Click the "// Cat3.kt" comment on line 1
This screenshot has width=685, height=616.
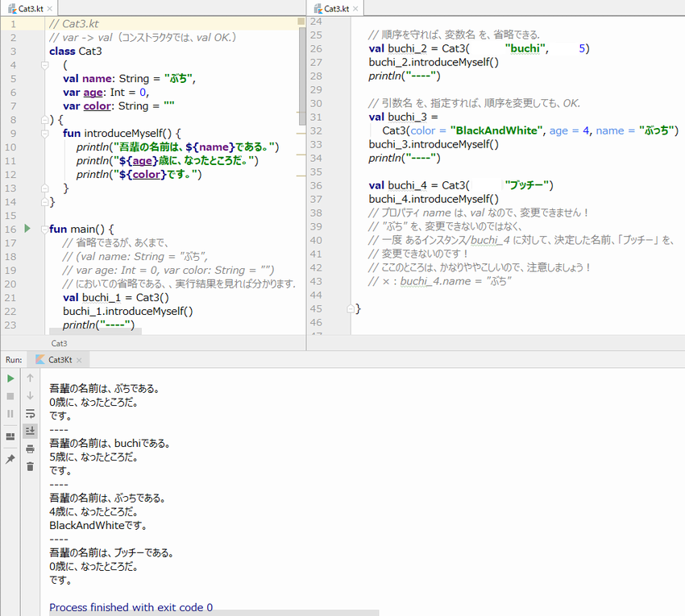(x=74, y=23)
